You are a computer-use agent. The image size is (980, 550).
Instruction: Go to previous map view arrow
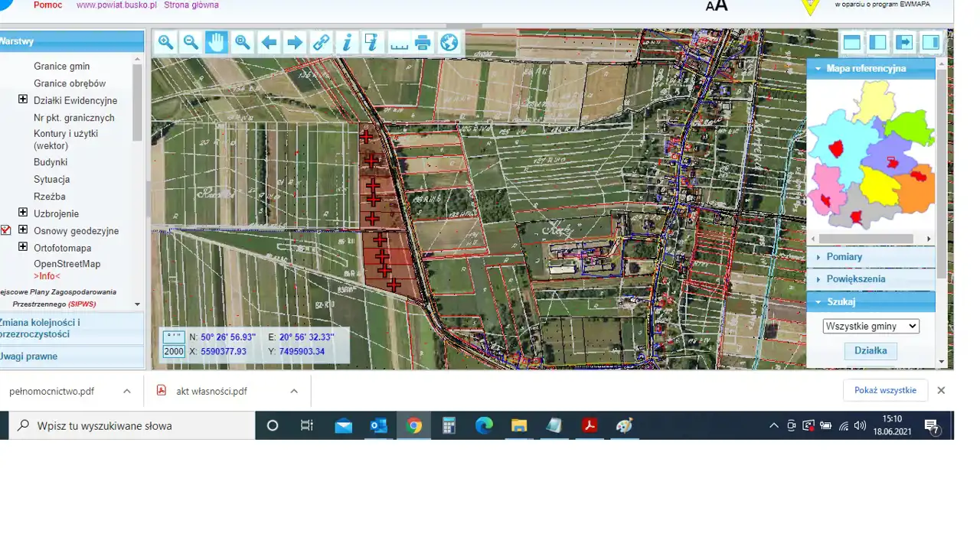coord(269,43)
